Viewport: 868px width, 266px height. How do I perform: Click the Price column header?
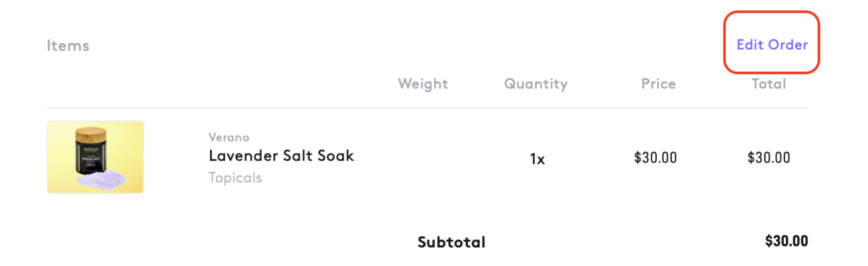[x=658, y=84]
